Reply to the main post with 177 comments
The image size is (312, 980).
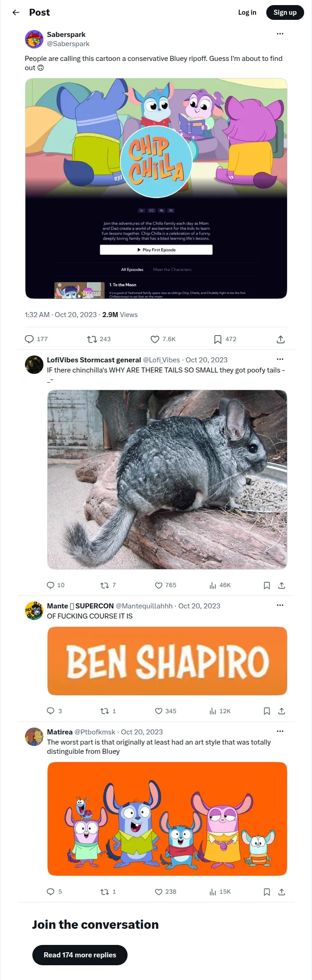coord(36,339)
